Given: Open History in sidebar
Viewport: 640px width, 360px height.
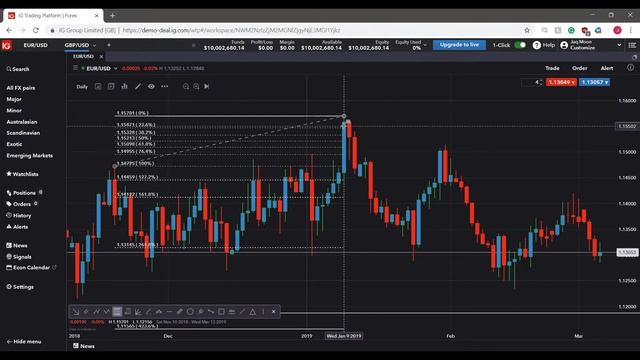Looking at the screenshot, I should 19,216.
